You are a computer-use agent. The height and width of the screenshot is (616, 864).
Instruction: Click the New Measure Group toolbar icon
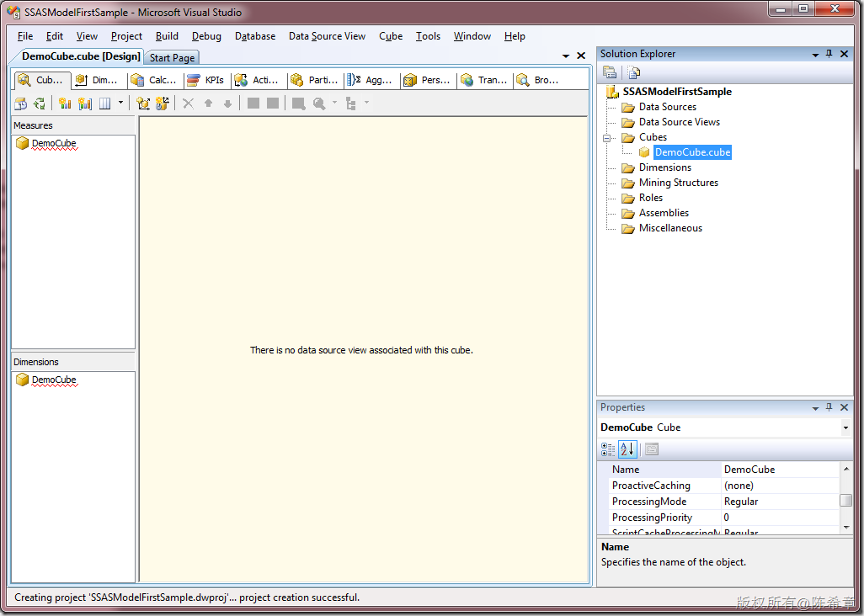[x=85, y=104]
